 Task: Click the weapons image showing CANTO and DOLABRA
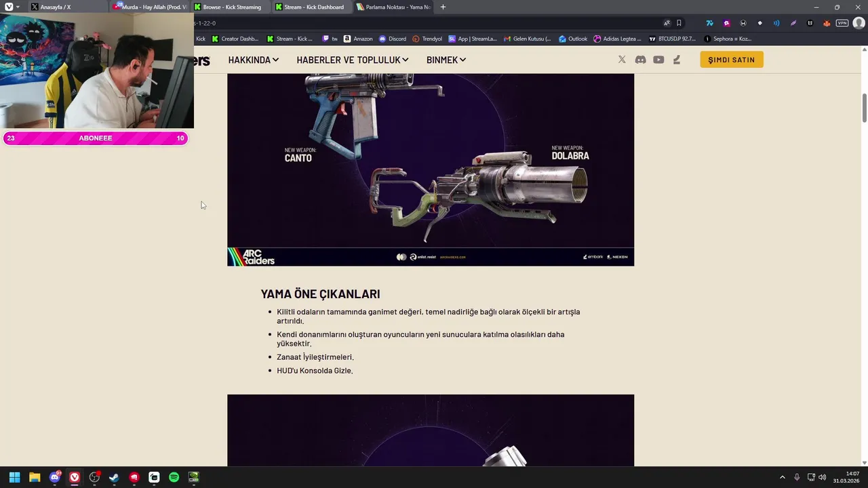coord(431,169)
